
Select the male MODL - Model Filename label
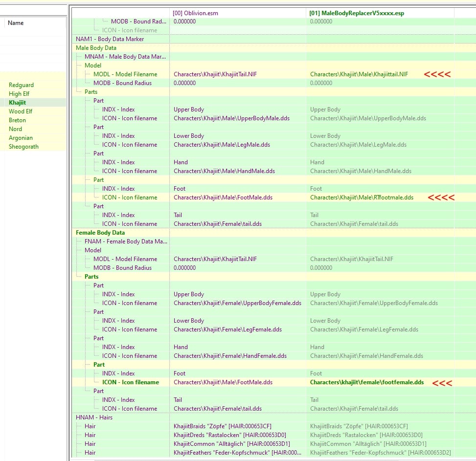[125, 74]
